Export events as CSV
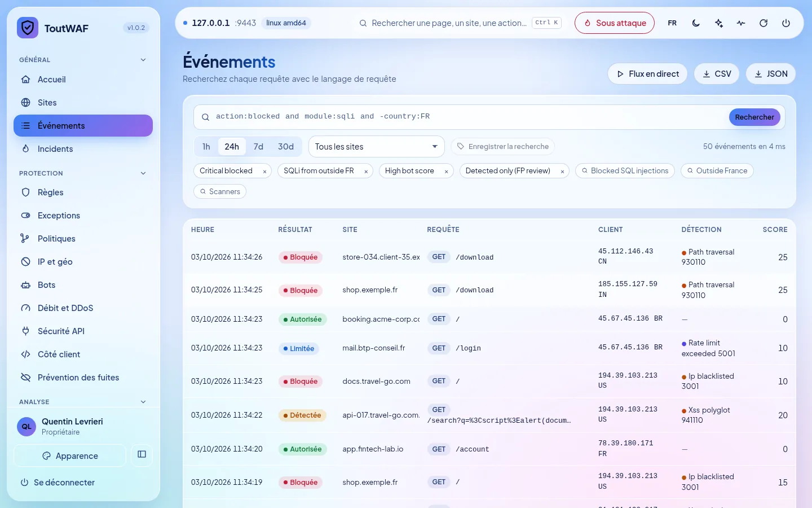This screenshot has height=508, width=812. pos(717,74)
